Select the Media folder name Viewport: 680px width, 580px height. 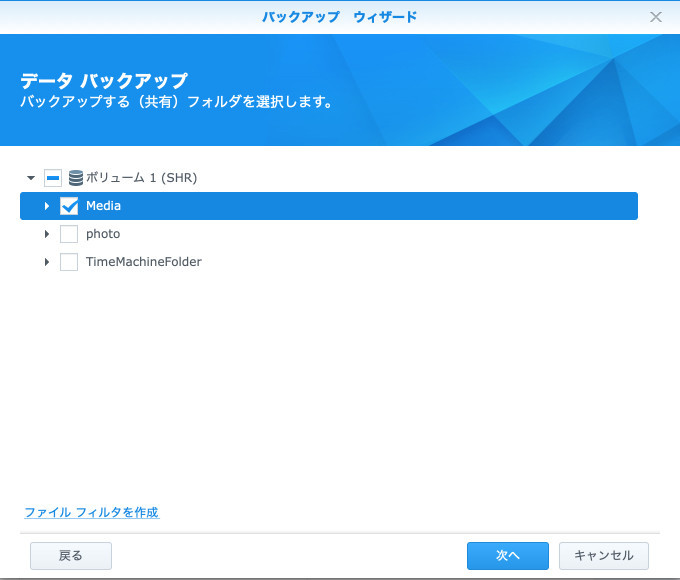(x=103, y=206)
